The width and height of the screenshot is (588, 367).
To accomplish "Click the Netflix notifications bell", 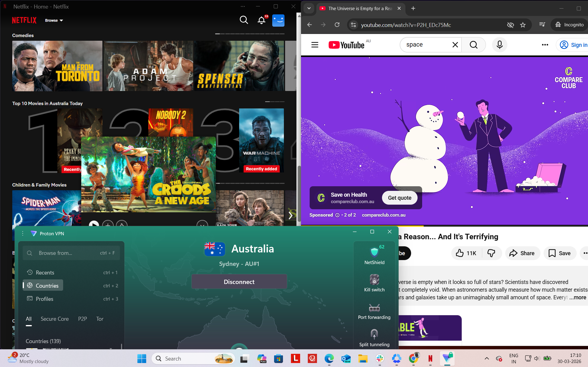I will (261, 20).
